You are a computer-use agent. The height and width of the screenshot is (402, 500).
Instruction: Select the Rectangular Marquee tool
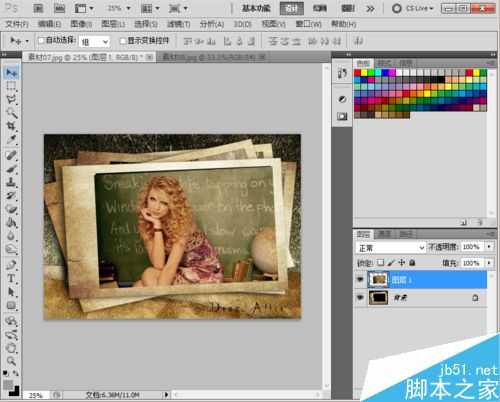tap(11, 86)
